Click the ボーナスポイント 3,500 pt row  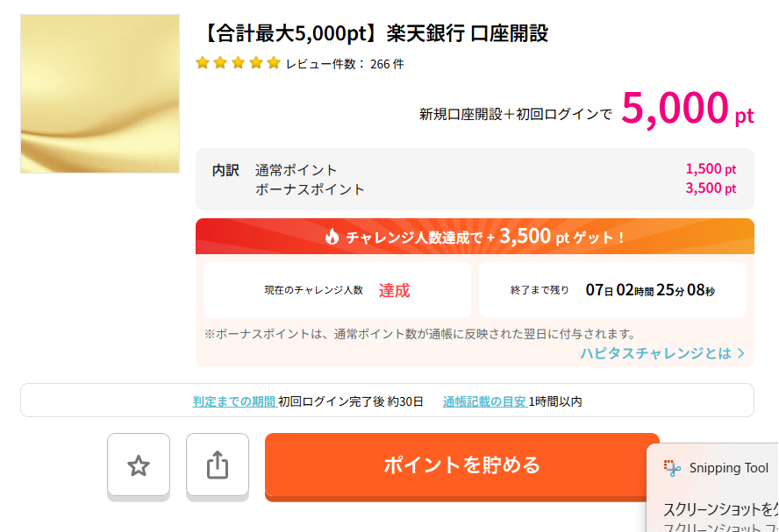point(474,188)
